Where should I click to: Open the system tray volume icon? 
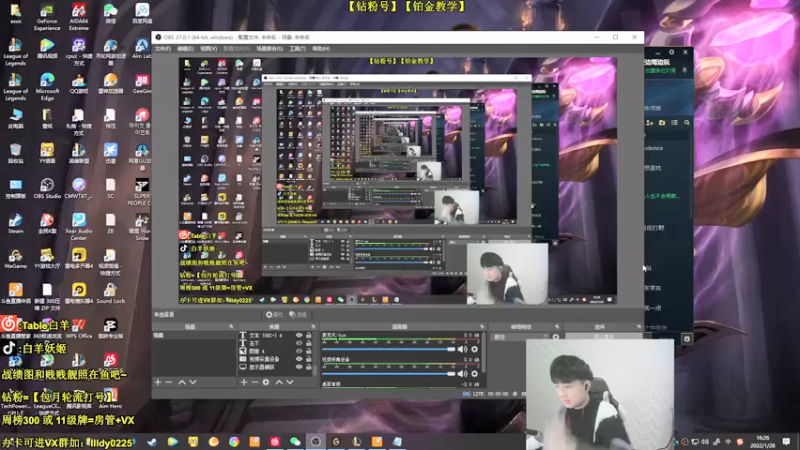pyautogui.click(x=705, y=442)
